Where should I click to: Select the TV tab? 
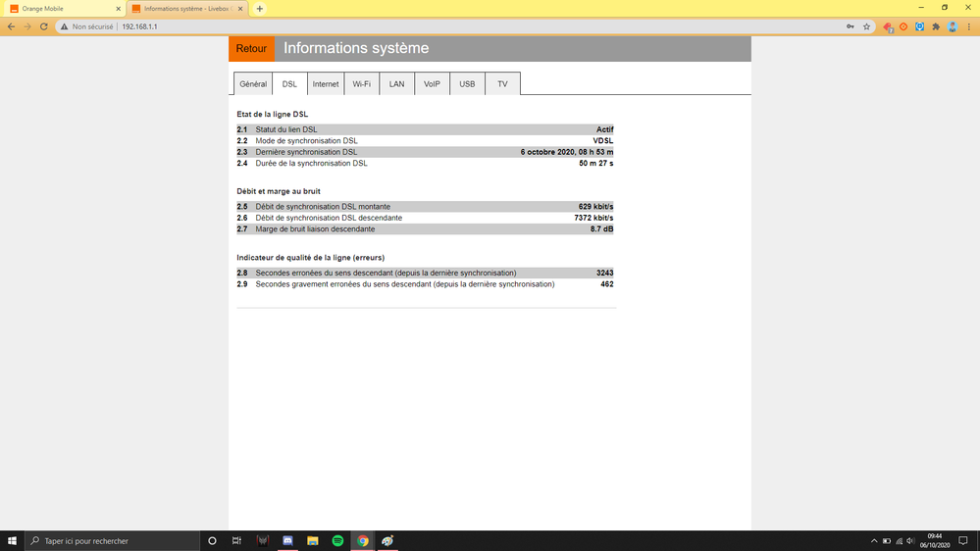click(502, 83)
